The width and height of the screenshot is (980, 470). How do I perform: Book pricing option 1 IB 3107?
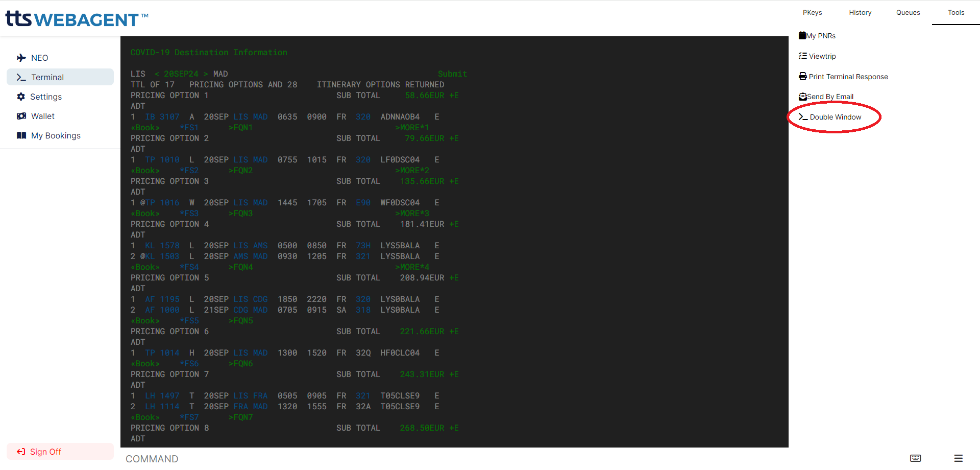(145, 128)
